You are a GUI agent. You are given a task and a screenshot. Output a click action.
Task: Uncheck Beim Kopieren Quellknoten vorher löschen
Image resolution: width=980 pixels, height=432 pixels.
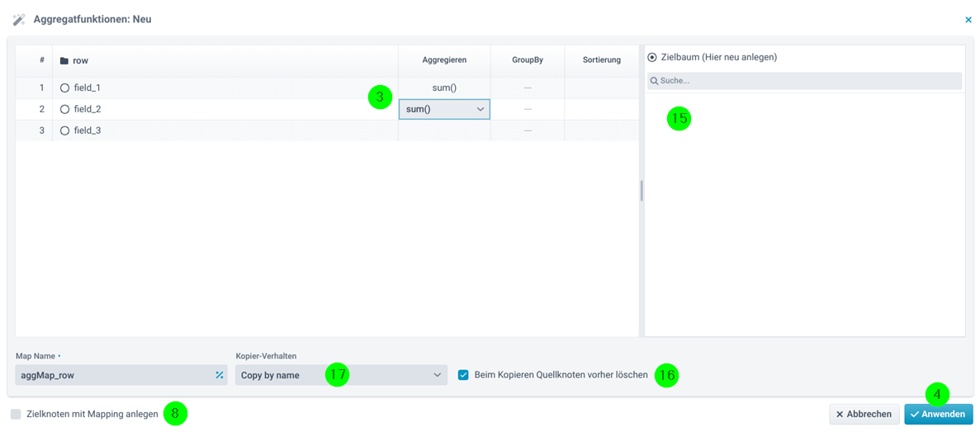point(463,375)
